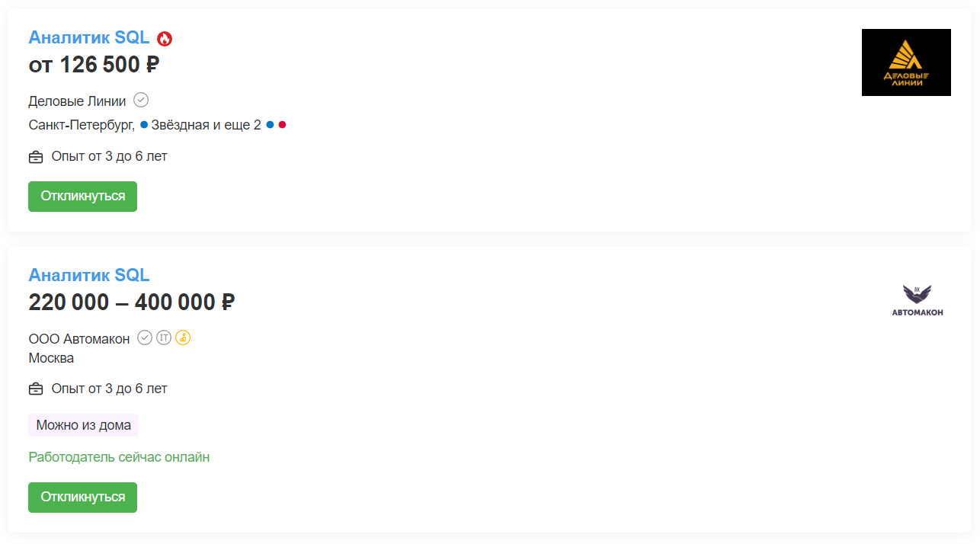Click the red metro dot after Звёздная
980x544 pixels.
282,124
